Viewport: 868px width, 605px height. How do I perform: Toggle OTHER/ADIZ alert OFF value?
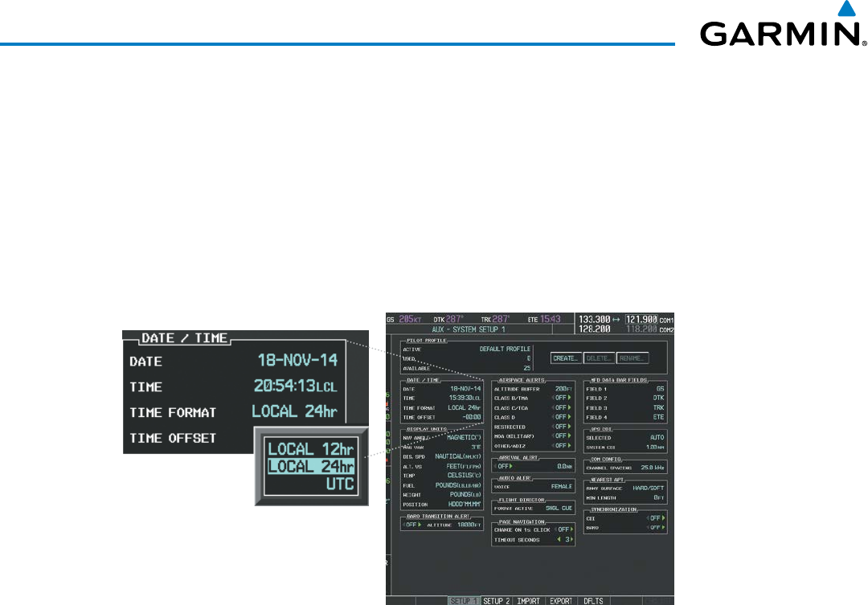pyautogui.click(x=561, y=446)
